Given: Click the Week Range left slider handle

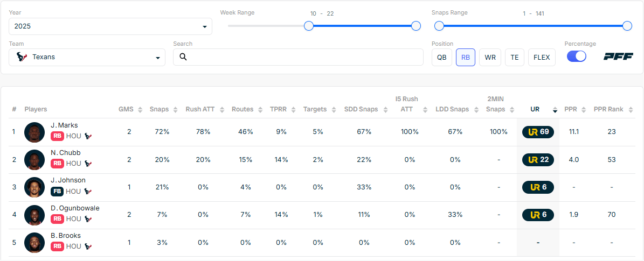Looking at the screenshot, I should [309, 26].
